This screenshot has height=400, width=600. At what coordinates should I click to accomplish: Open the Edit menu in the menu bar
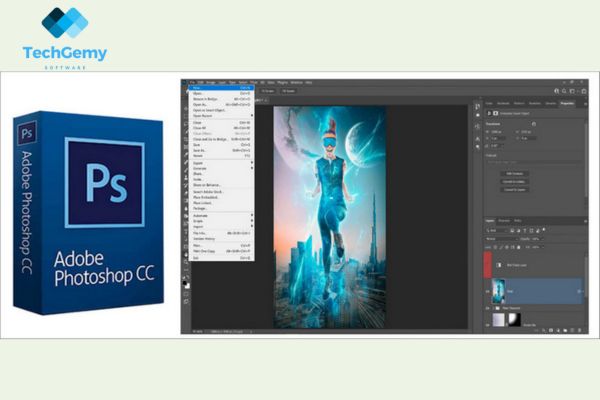200,82
